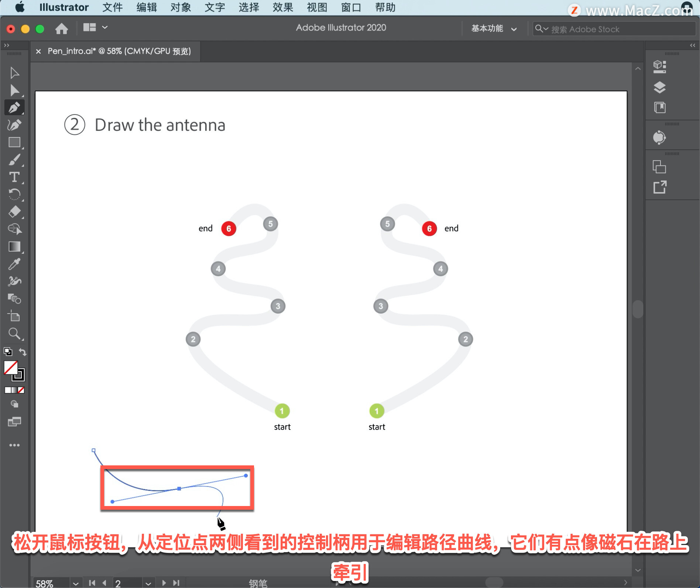Open the Artboards panel icon
This screenshot has width=700, height=588.
(659, 167)
